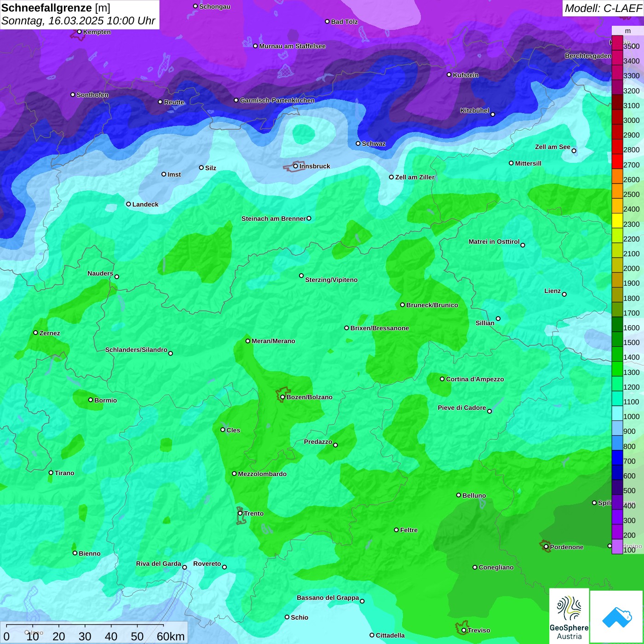Click the Zernez label
This screenshot has height=644, width=644.
point(50,333)
